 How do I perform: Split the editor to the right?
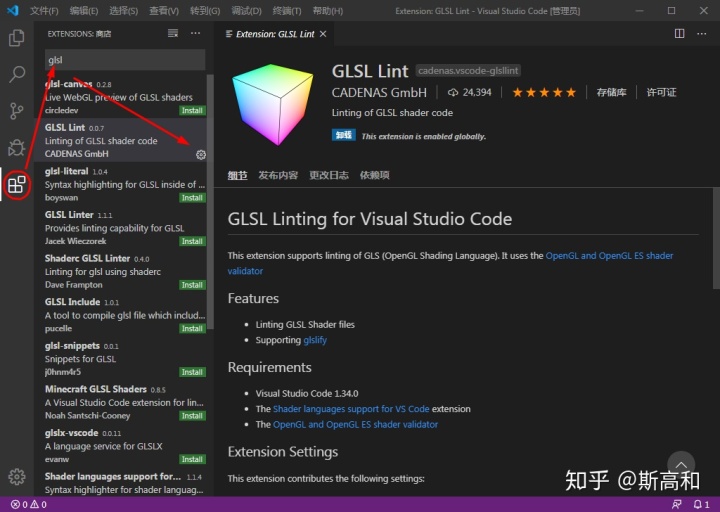(680, 34)
